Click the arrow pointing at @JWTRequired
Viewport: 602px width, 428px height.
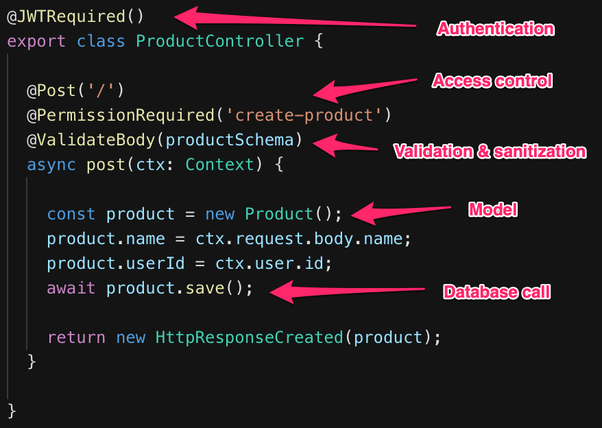[295, 18]
